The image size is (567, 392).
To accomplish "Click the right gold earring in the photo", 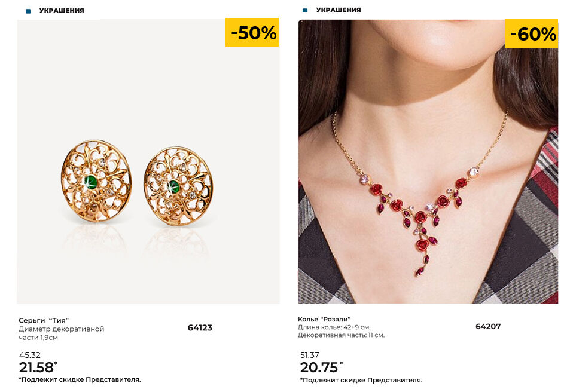I will pos(178,186).
